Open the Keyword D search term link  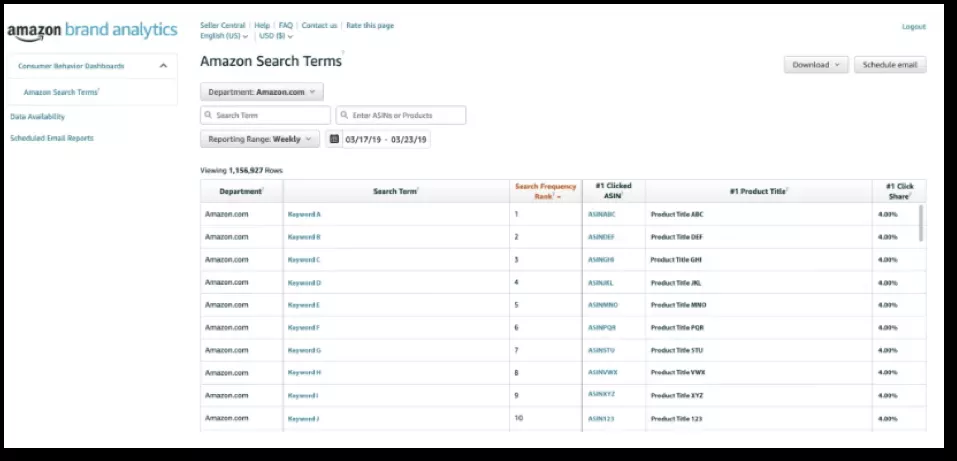pyautogui.click(x=304, y=283)
